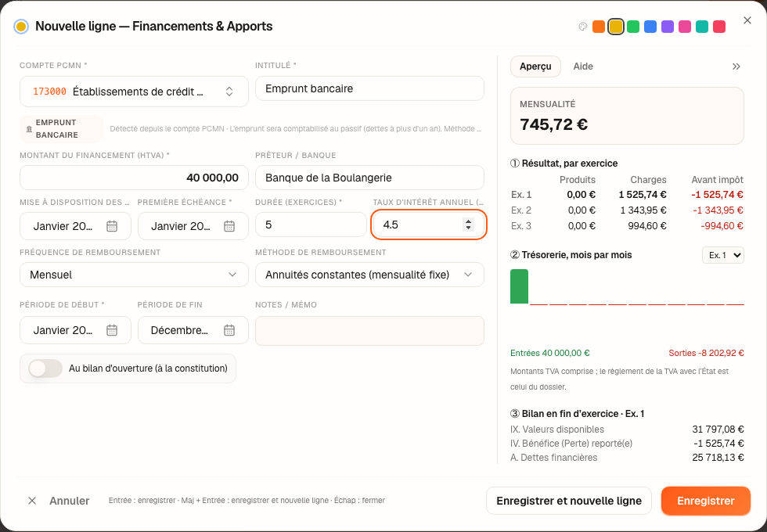Click the Intitulé field with Emprunt bancaire

[x=369, y=88]
